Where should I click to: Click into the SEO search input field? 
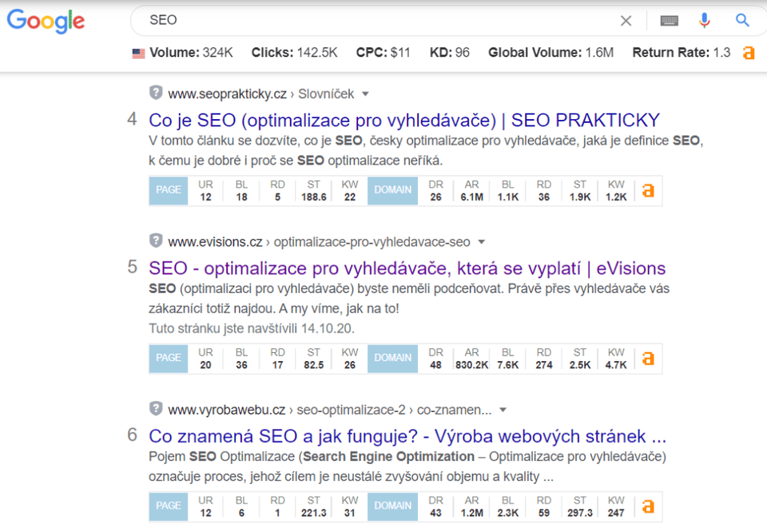point(376,21)
